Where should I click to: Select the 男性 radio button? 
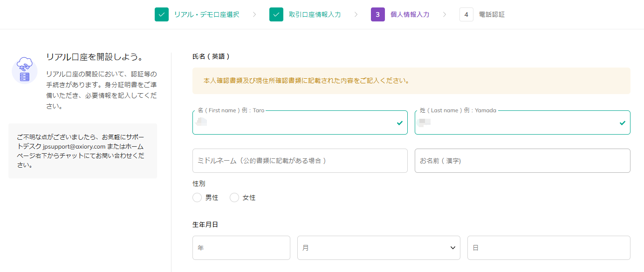[x=197, y=197]
